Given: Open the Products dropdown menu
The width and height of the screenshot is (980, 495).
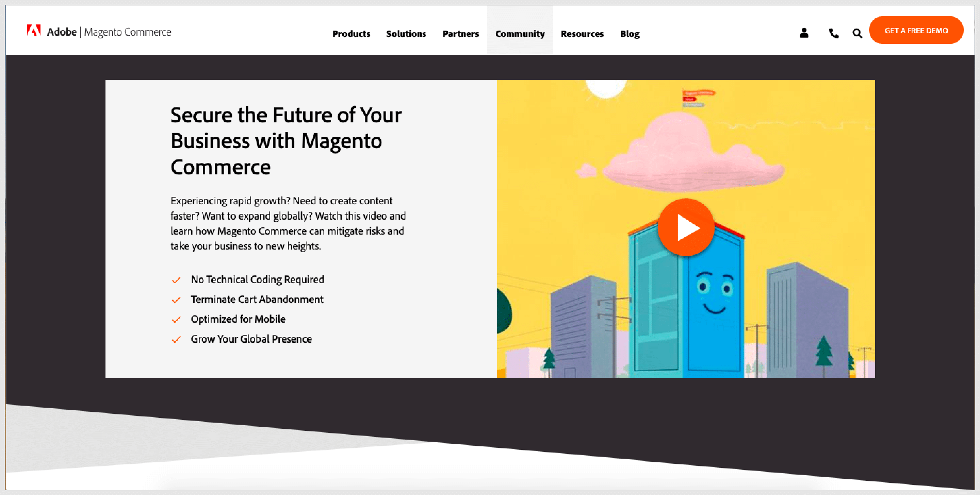Looking at the screenshot, I should [352, 33].
